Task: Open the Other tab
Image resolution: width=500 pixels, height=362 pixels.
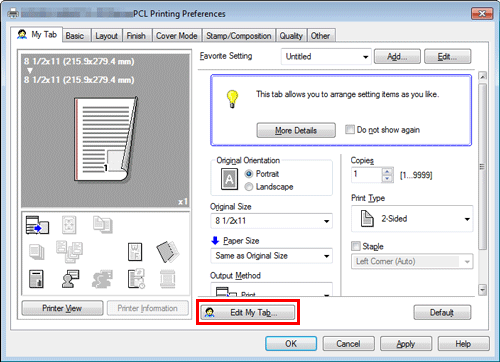Action: pos(320,36)
